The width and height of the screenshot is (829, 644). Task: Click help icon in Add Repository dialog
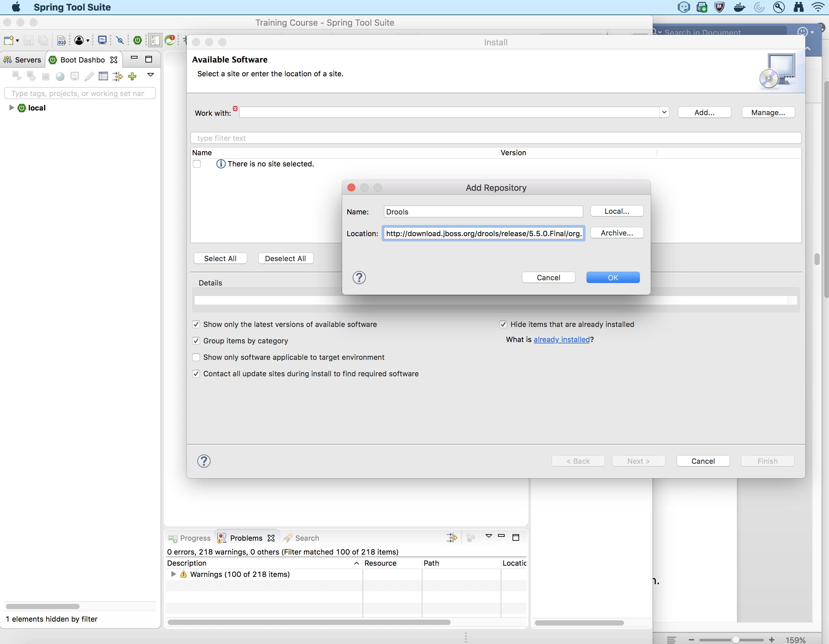click(359, 277)
